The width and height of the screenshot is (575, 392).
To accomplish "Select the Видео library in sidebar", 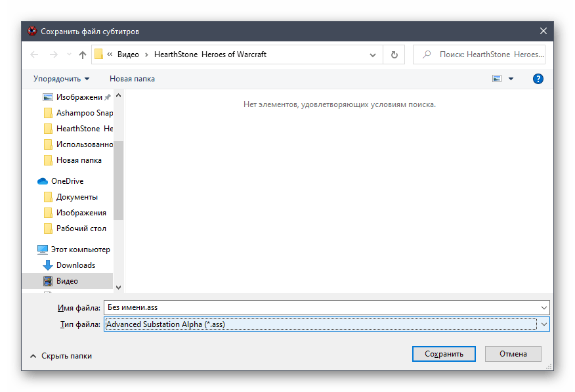I will pyautogui.click(x=68, y=281).
